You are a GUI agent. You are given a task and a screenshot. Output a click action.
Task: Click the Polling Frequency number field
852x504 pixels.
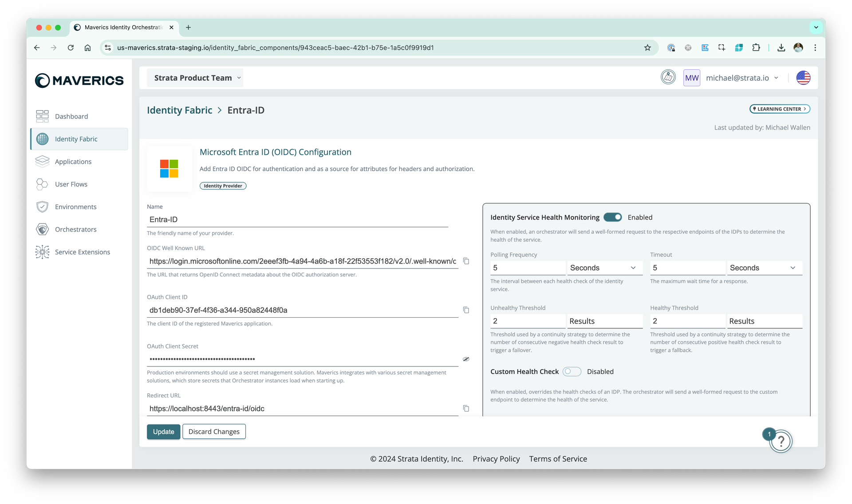[528, 268]
